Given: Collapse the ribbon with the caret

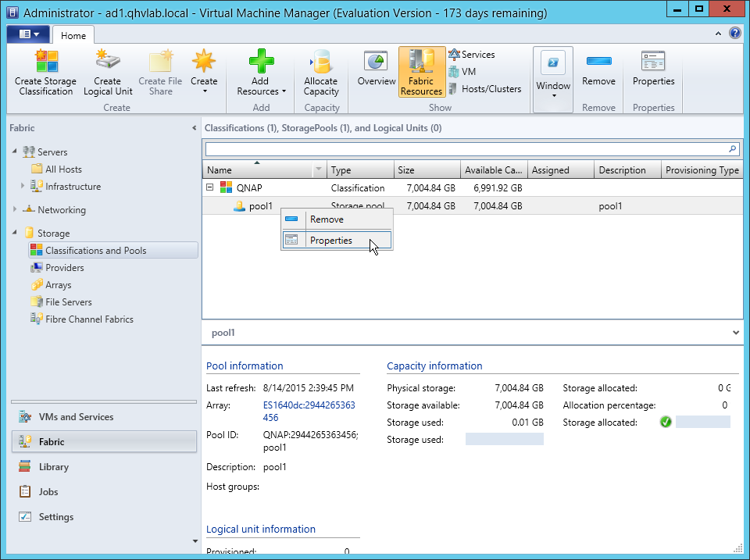Looking at the screenshot, I should point(718,34).
